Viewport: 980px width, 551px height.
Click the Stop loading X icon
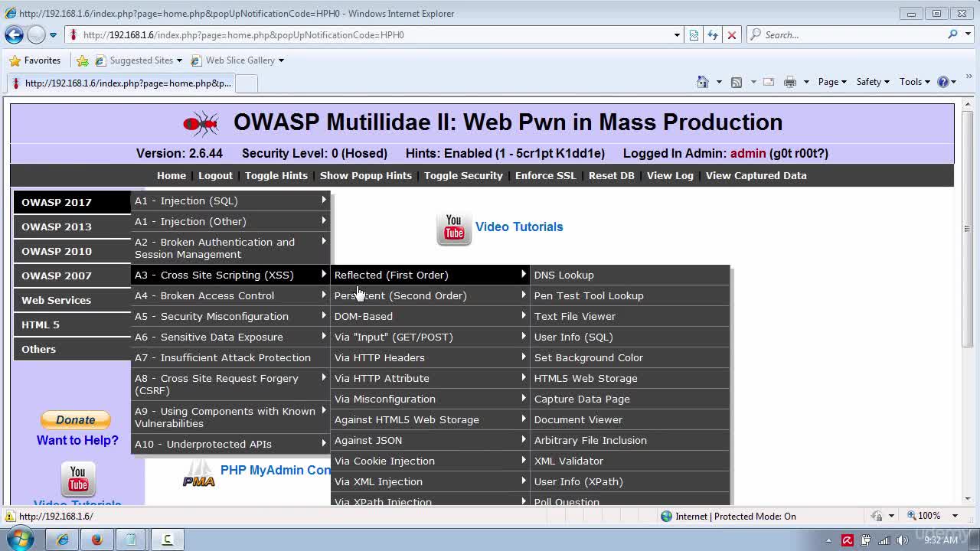[x=731, y=34]
